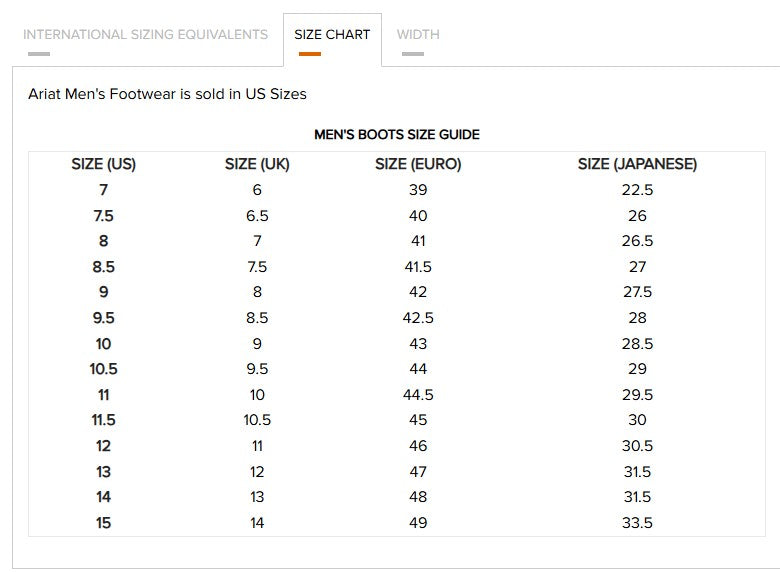780x572 pixels.
Task: Click Japanese size 33.5 cell
Action: tap(637, 523)
